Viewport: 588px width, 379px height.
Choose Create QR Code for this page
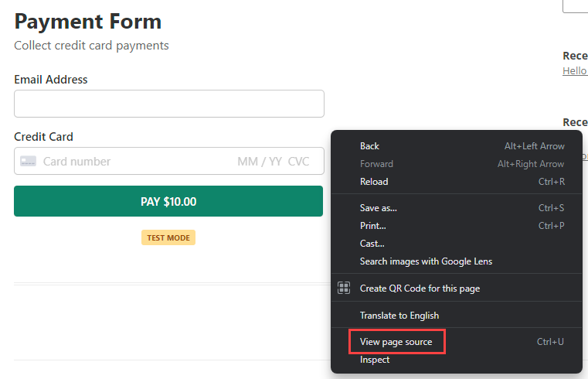click(420, 289)
